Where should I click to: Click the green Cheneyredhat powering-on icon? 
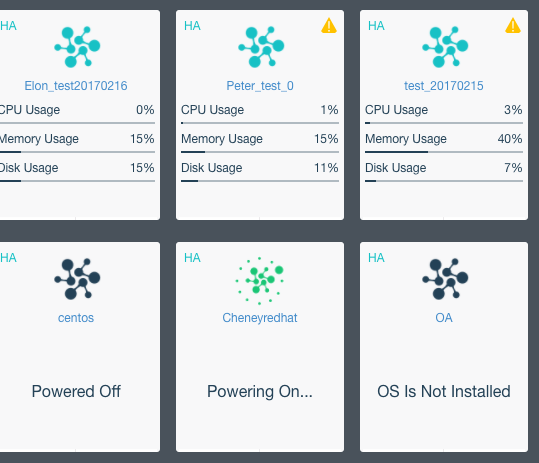coord(260,281)
